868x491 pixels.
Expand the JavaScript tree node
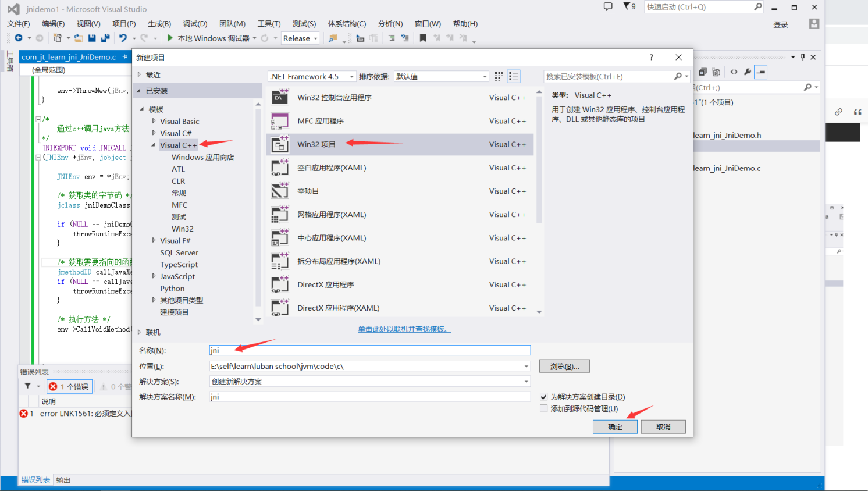pyautogui.click(x=154, y=276)
